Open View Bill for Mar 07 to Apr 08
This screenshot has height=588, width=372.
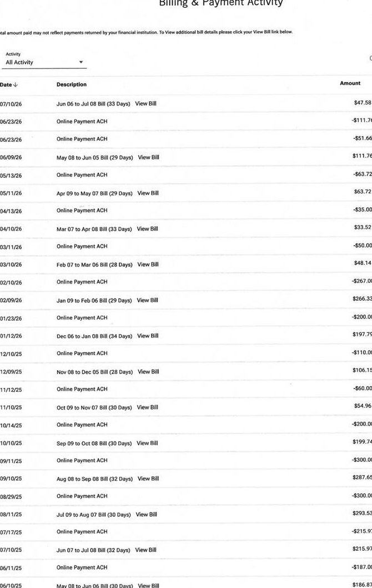pyautogui.click(x=147, y=229)
